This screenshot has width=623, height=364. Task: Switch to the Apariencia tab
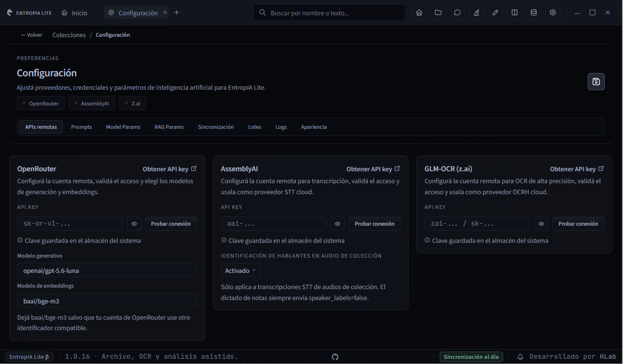(x=314, y=127)
